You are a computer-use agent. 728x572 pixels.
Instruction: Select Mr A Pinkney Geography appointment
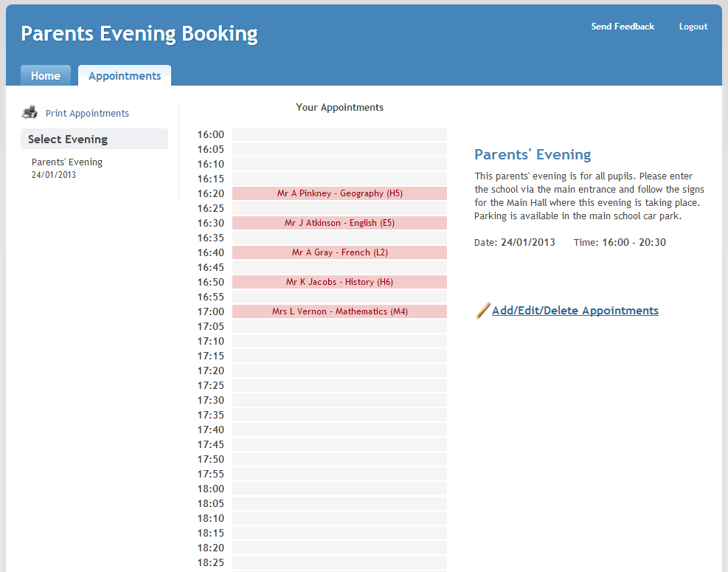tap(339, 193)
